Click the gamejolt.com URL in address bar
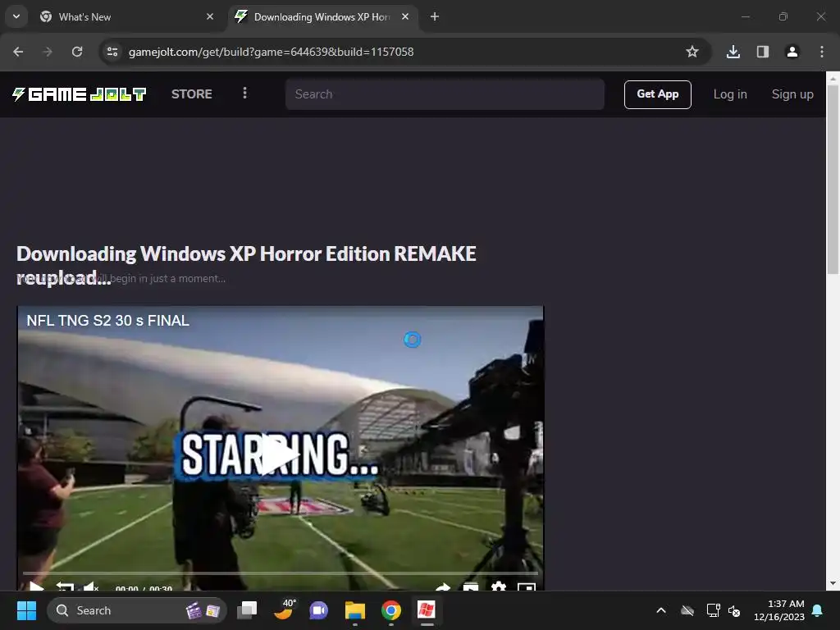Image resolution: width=840 pixels, height=630 pixels. (271, 52)
